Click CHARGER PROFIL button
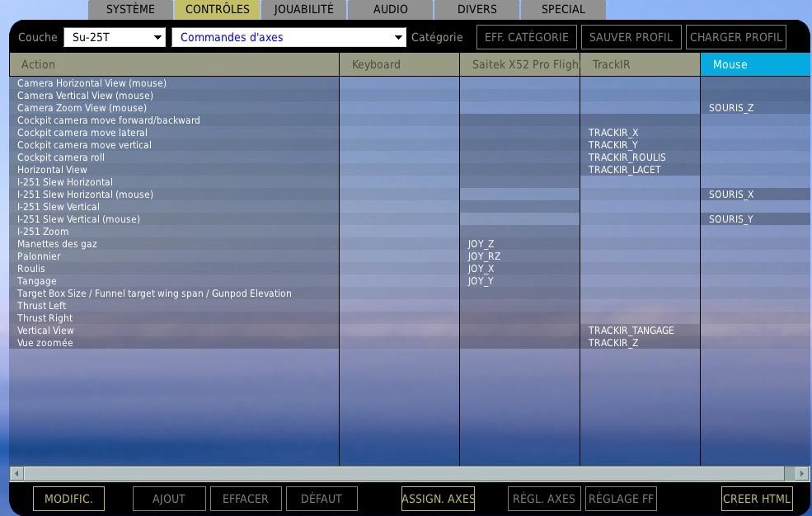The width and height of the screenshot is (812, 516). pyautogui.click(x=736, y=37)
